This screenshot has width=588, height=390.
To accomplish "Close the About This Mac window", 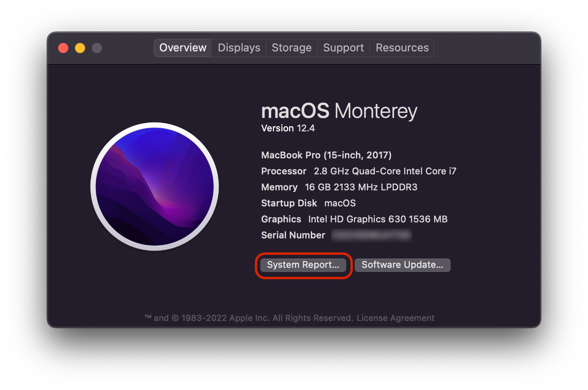I will coord(63,48).
